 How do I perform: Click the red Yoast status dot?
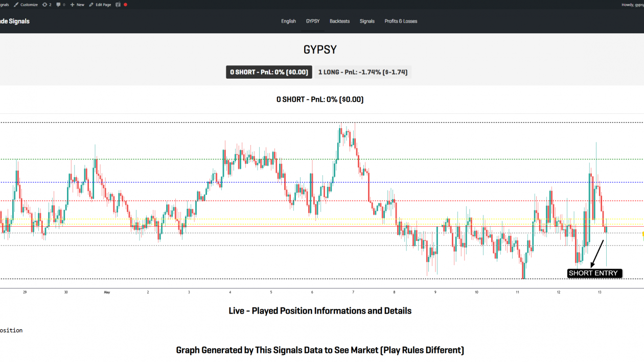point(125,5)
